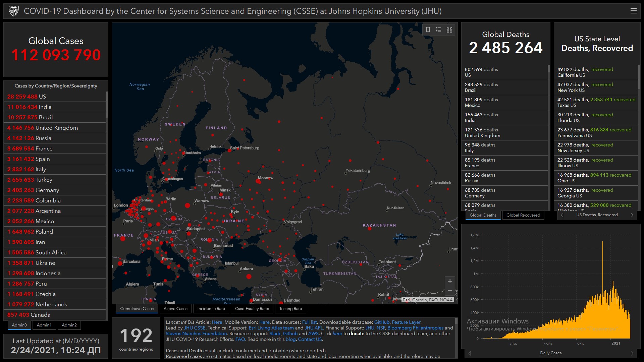Click right arrow beside US Deaths, Recovered
The width and height of the screenshot is (644, 362).
632,215
